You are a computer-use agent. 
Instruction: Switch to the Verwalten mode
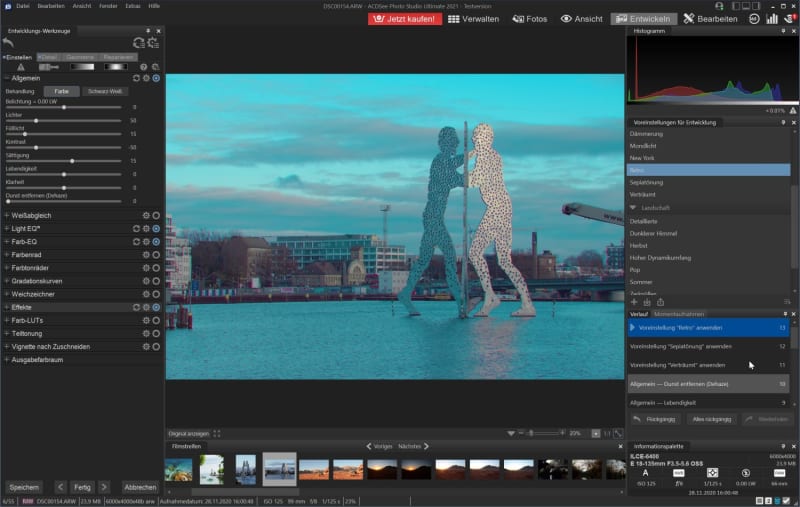click(x=473, y=19)
